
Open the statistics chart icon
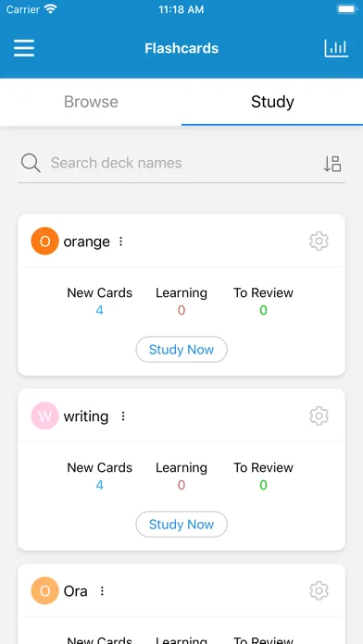pos(336,48)
